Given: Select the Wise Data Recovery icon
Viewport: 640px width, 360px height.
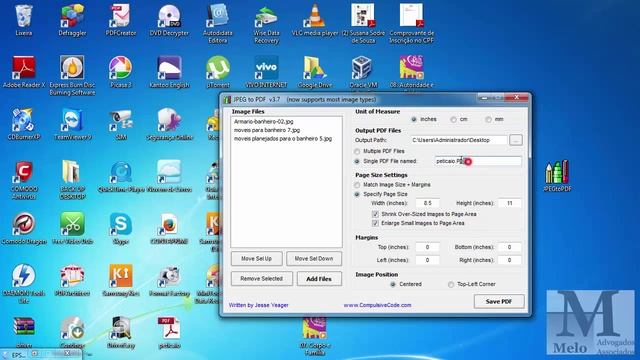Looking at the screenshot, I should [266, 24].
